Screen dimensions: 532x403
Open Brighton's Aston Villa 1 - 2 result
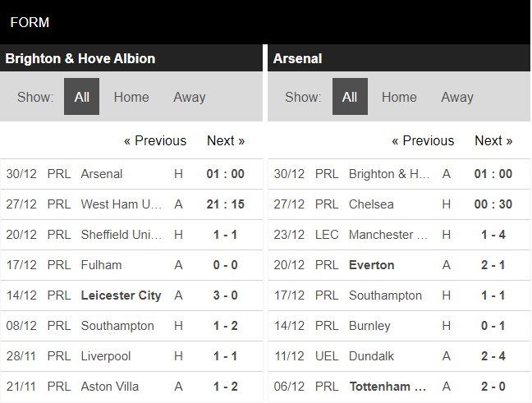coord(225,387)
